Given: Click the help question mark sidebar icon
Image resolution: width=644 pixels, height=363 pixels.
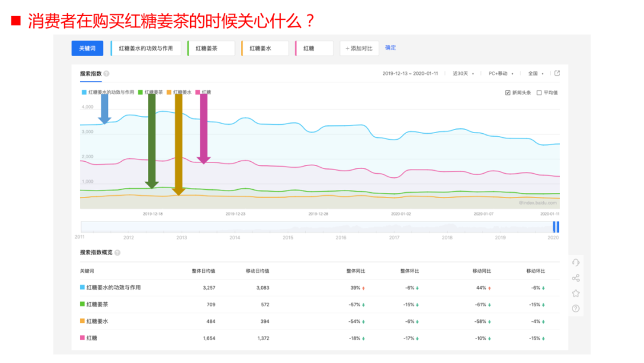Looking at the screenshot, I should pos(575,309).
